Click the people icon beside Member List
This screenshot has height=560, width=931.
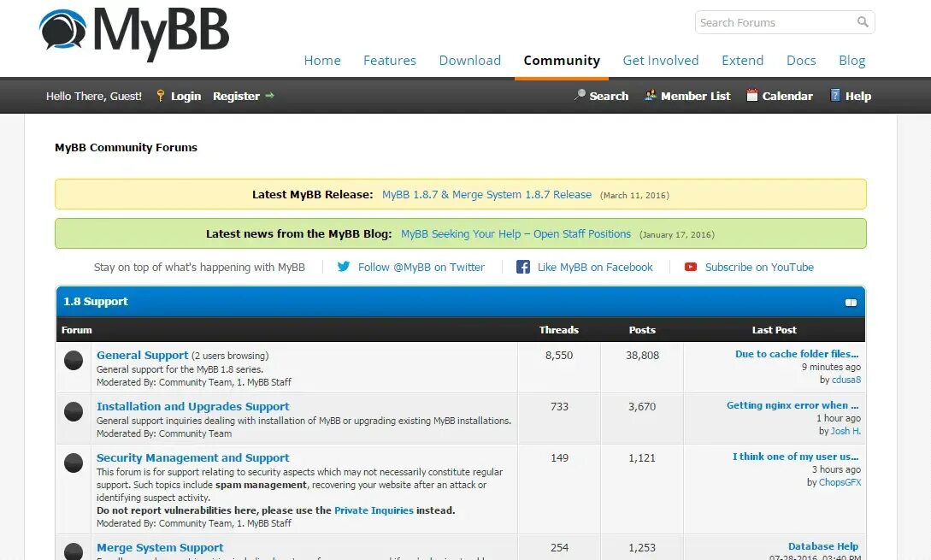pyautogui.click(x=651, y=95)
